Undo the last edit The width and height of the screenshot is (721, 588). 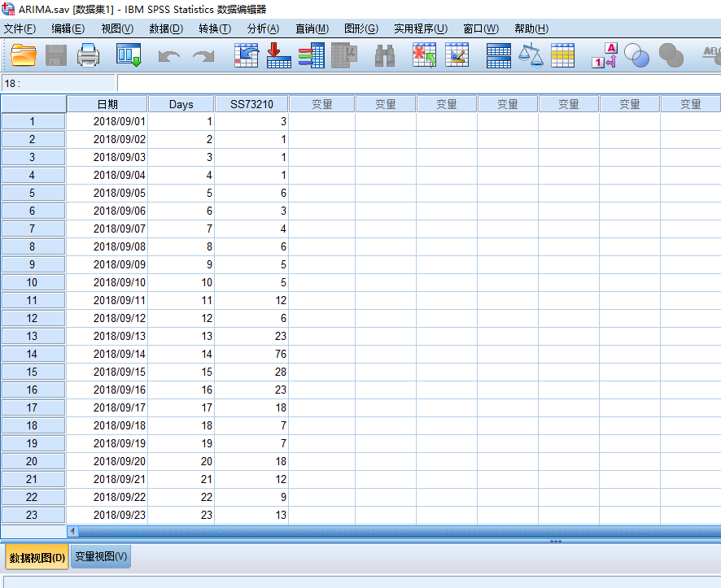tap(167, 55)
